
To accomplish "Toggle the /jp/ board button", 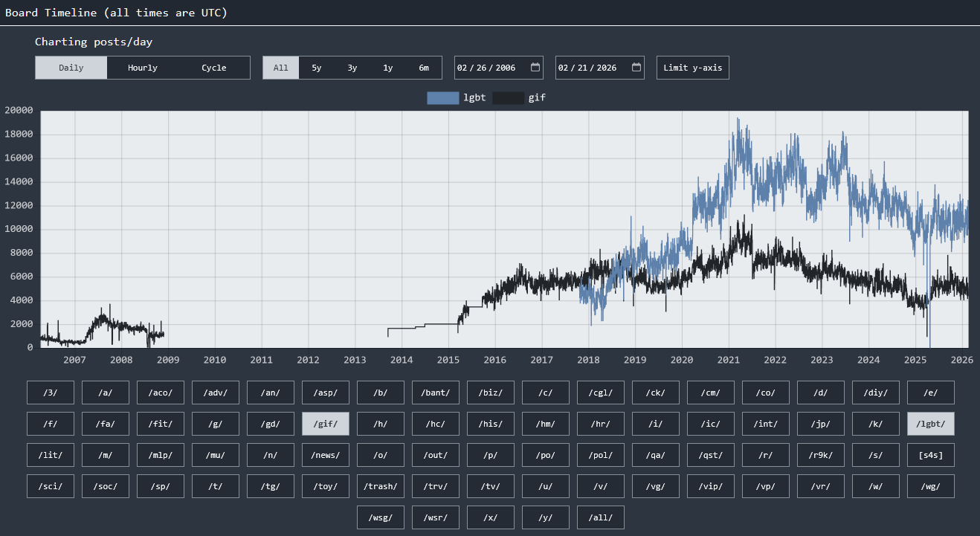I will click(x=821, y=424).
